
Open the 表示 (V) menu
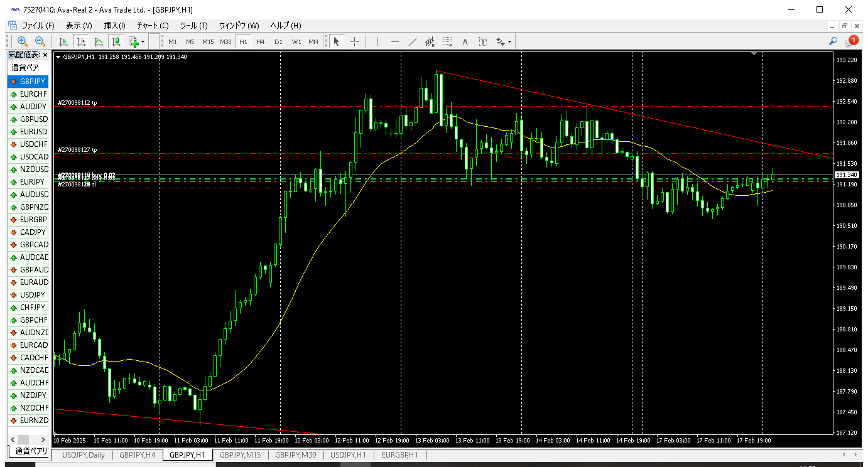(x=79, y=26)
